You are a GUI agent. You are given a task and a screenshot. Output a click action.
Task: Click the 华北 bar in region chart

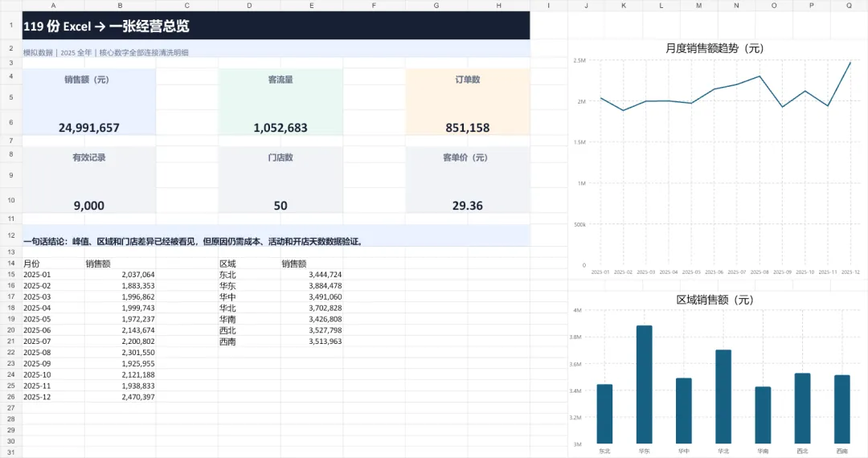tap(723, 397)
